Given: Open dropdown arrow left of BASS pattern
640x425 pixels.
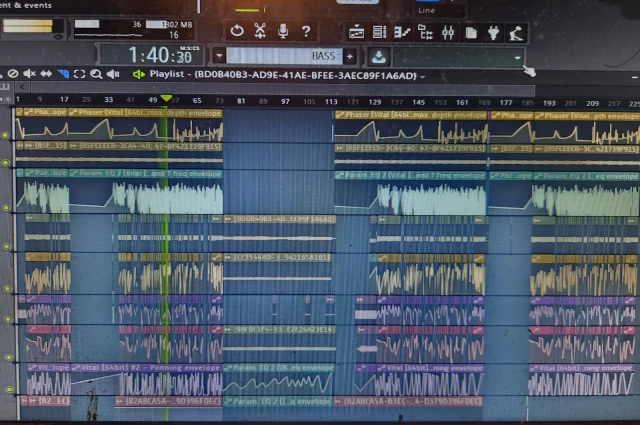Looking at the screenshot, I should (218, 56).
